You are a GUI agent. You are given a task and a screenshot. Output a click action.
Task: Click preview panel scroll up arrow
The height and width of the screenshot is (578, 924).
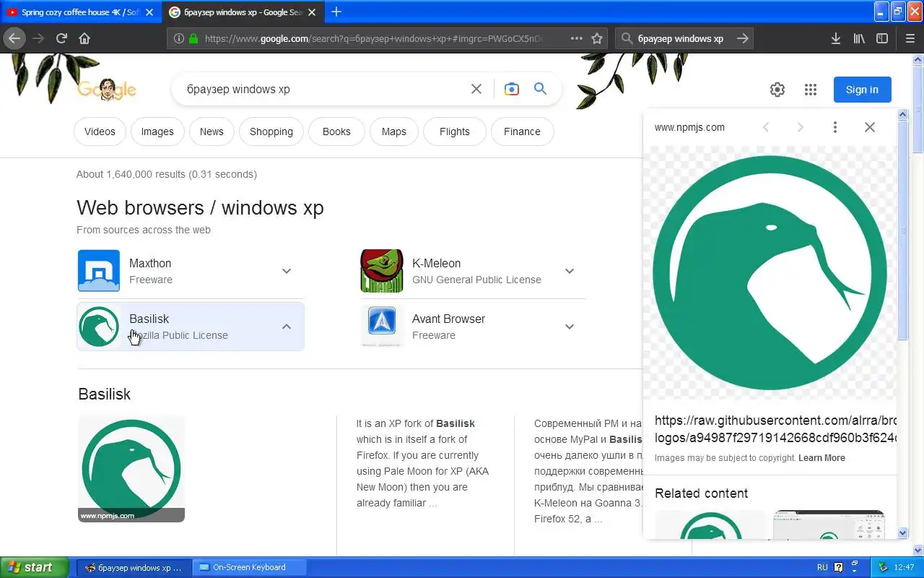902,115
